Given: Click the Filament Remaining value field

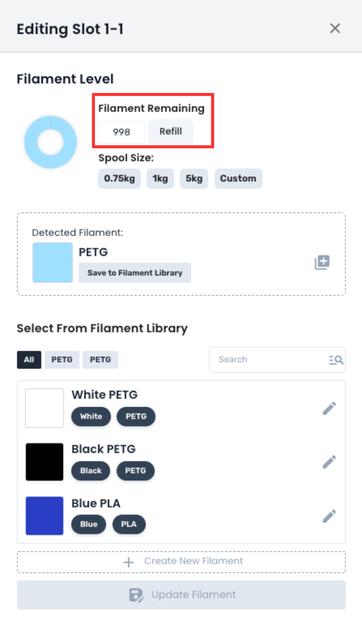Looking at the screenshot, I should coord(121,132).
